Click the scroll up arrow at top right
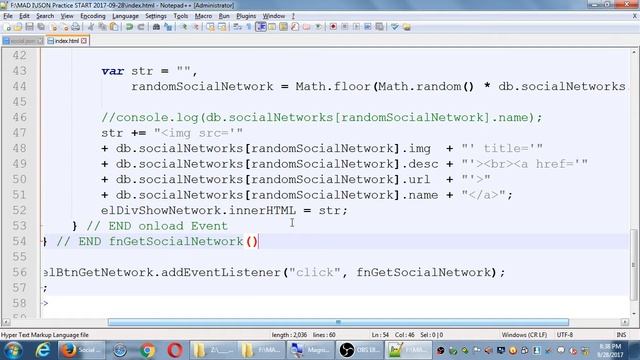Screen dimensions: 640x360 (x=634, y=52)
